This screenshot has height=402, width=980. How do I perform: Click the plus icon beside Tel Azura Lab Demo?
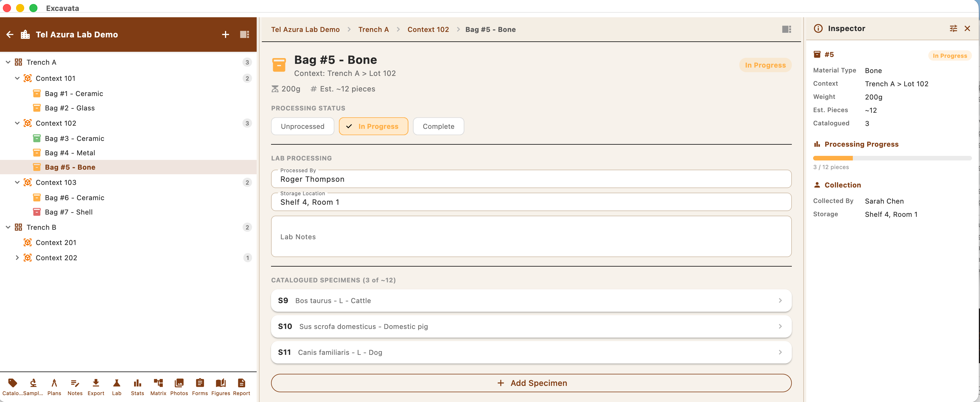(x=225, y=35)
